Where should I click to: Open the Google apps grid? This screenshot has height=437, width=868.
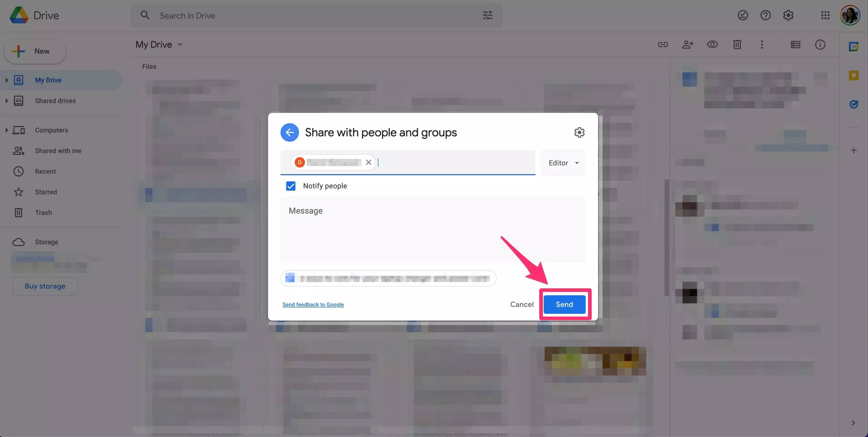tap(825, 15)
